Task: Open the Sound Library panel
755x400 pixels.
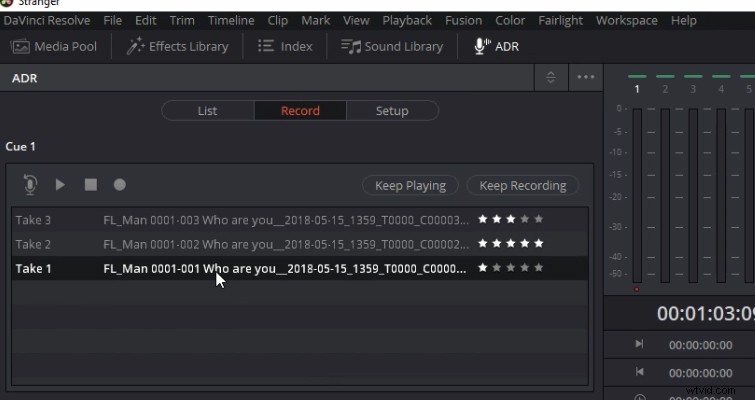Action: point(392,46)
